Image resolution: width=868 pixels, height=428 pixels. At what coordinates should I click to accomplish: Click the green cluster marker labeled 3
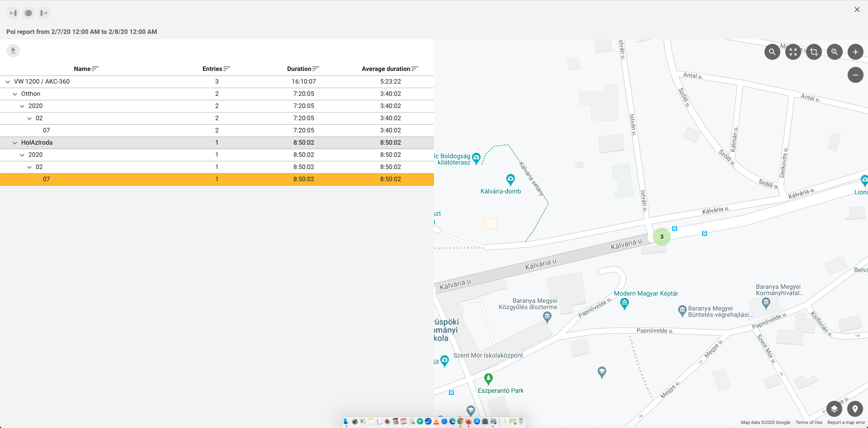pyautogui.click(x=661, y=237)
